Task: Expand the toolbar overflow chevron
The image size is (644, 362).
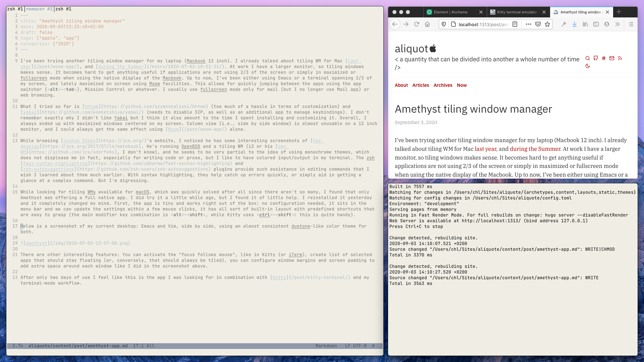Action: coord(618,24)
